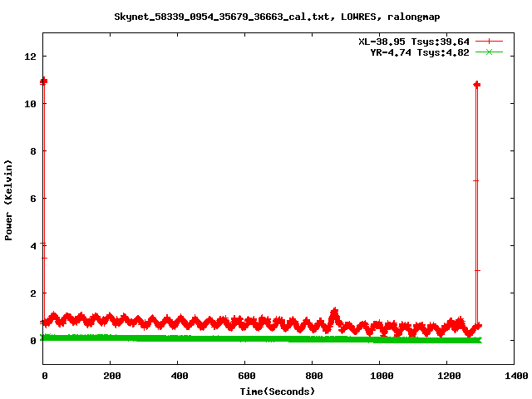Click the green legend line sample
This screenshot has height=399, width=532.
pos(489,52)
